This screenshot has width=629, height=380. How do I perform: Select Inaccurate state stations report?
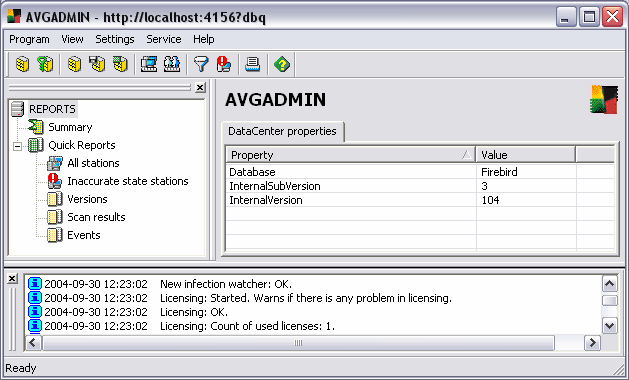pyautogui.click(x=128, y=181)
